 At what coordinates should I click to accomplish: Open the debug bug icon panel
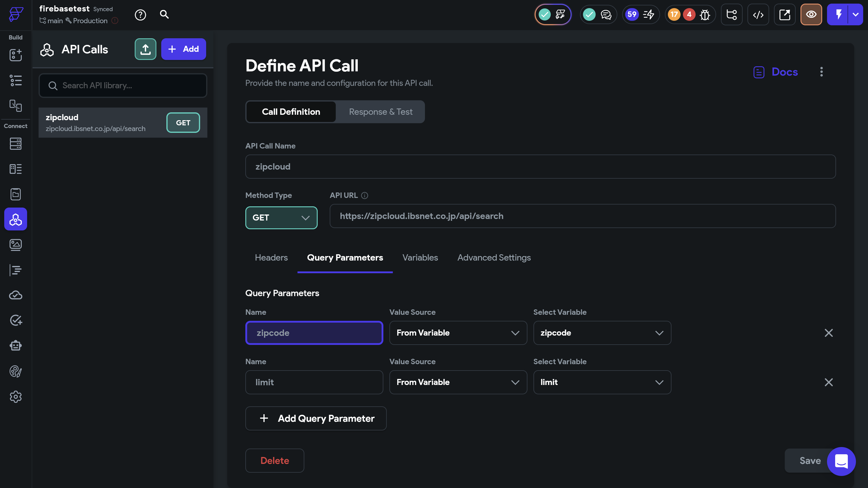coord(705,15)
